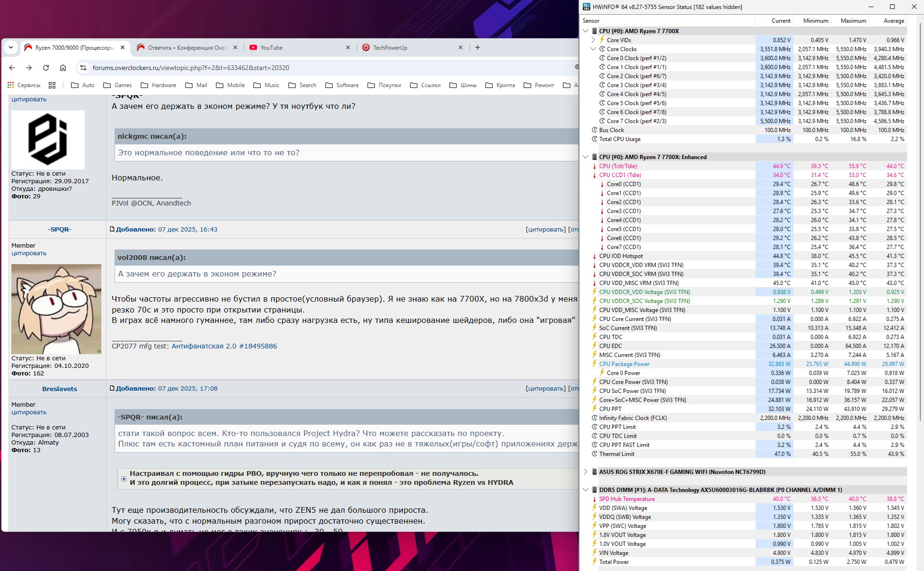Click the site info icon in address bar
This screenshot has height=571, width=924.
(x=83, y=68)
